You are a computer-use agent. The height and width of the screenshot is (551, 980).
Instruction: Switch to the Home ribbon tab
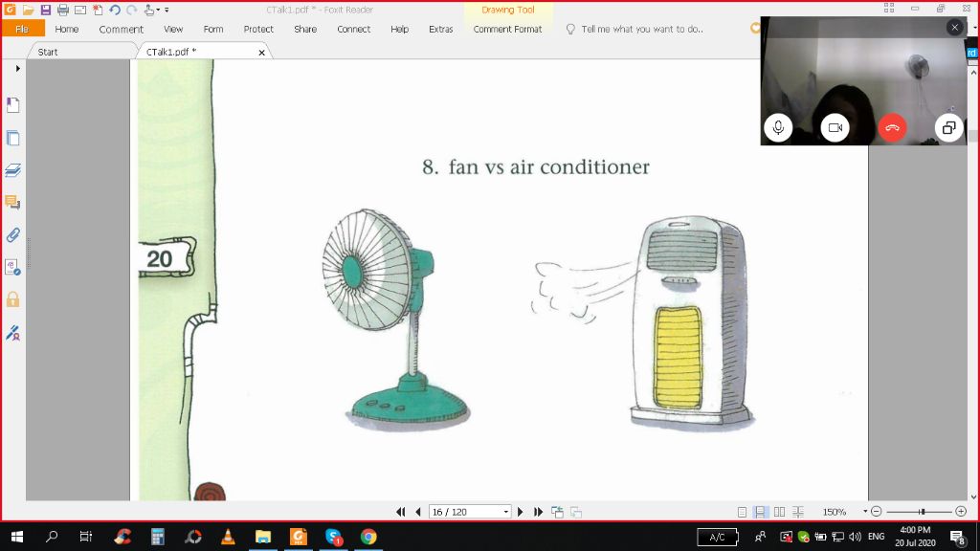[66, 29]
